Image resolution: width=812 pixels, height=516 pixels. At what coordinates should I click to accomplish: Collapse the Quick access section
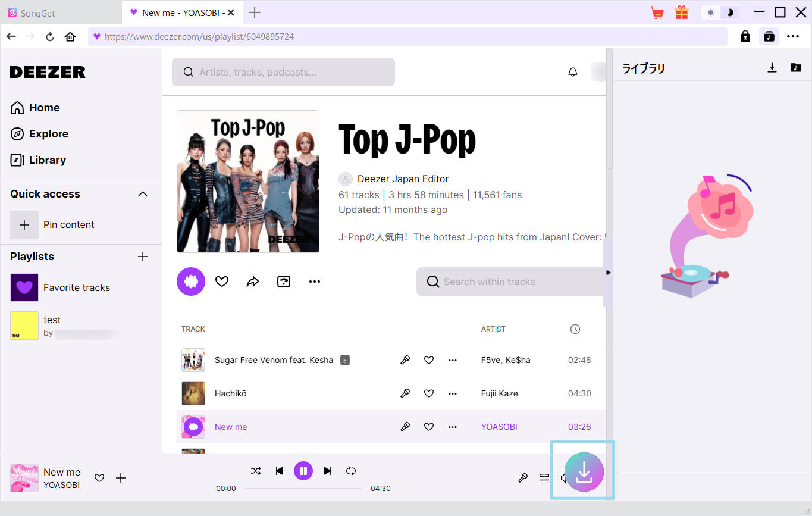coord(143,194)
